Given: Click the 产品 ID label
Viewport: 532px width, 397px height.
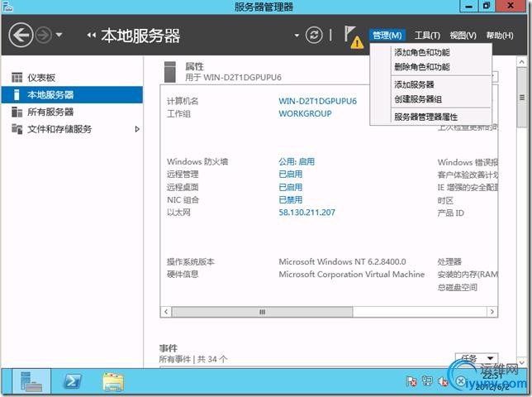Looking at the screenshot, I should click(x=450, y=213).
